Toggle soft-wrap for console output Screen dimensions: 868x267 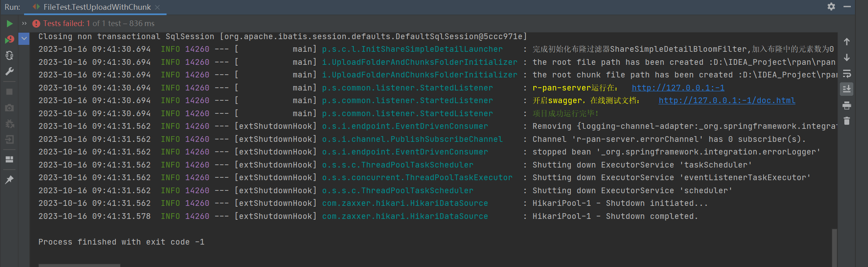(x=847, y=74)
